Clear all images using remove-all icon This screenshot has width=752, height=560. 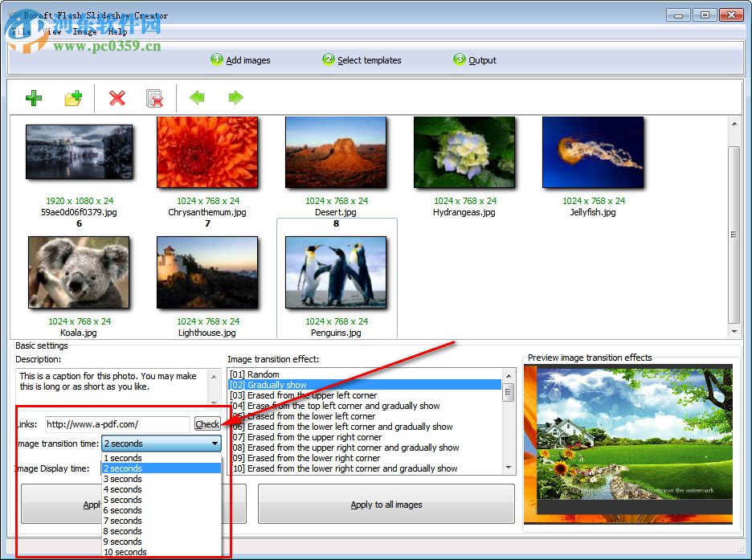[x=155, y=98]
